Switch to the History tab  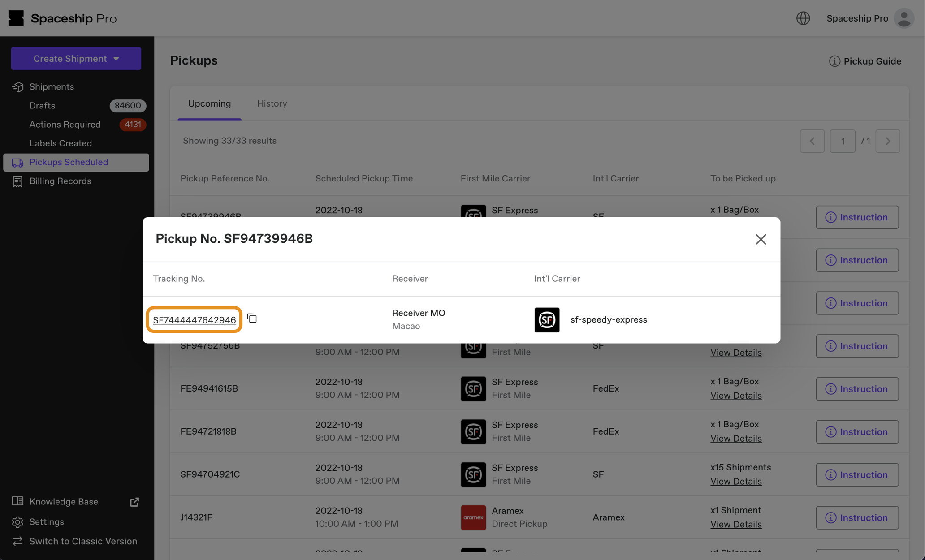click(272, 103)
